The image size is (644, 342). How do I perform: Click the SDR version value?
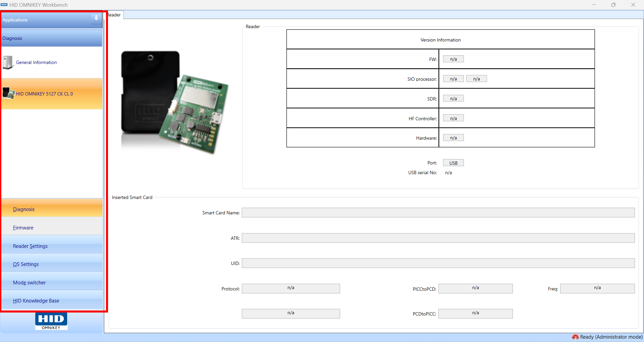(453, 98)
